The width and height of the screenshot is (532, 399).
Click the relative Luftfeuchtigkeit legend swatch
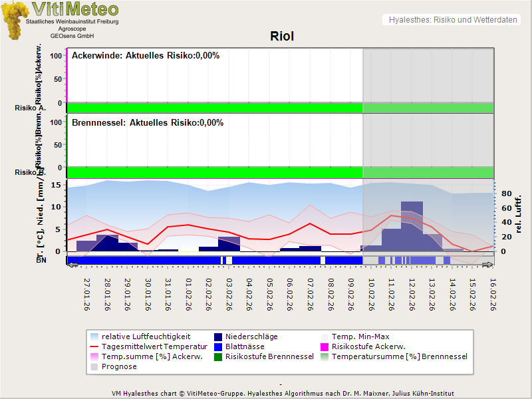(x=94, y=337)
